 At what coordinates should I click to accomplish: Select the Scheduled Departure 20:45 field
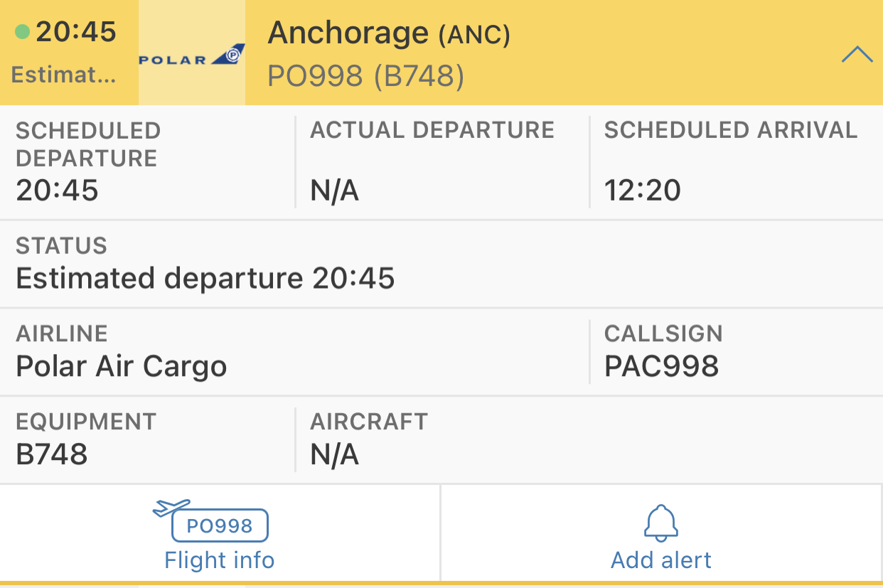(148, 161)
